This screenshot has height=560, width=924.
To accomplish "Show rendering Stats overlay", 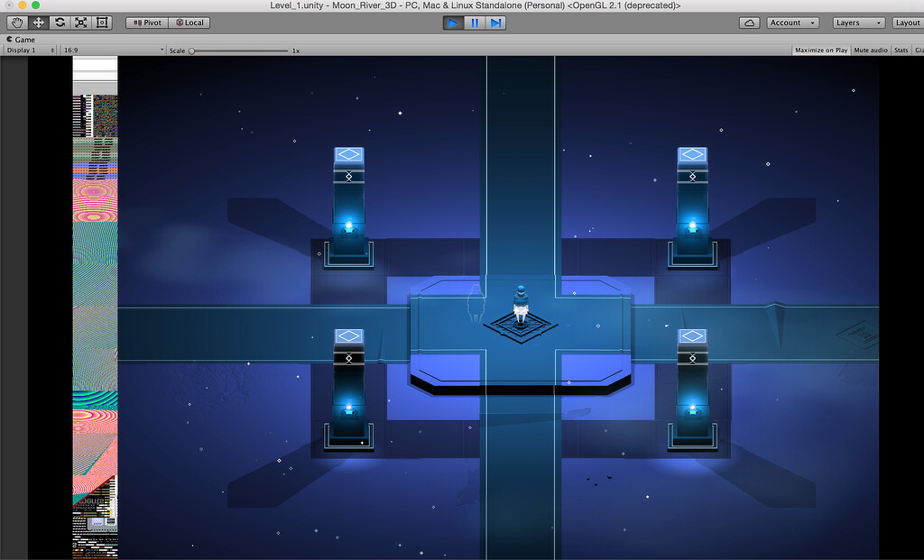I will click(901, 50).
